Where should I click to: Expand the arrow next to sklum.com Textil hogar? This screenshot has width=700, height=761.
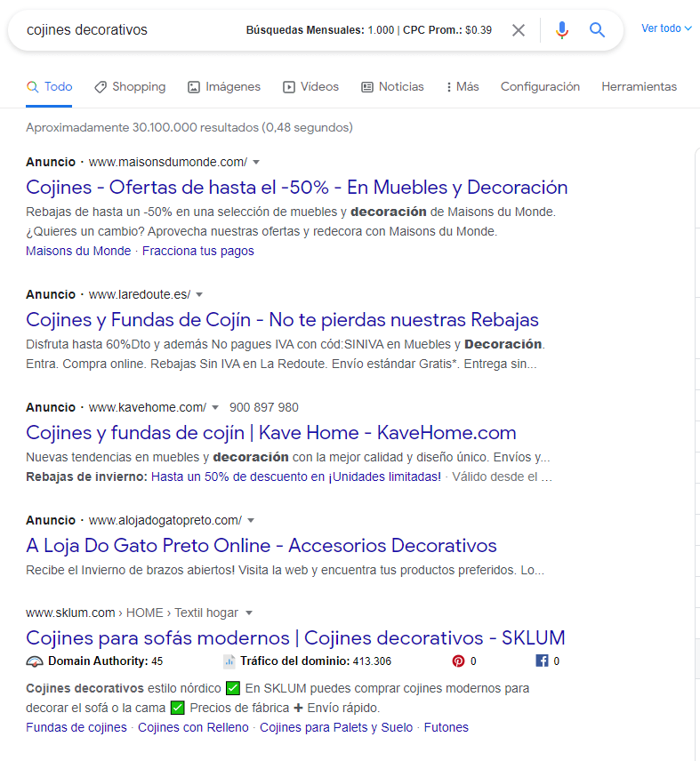249,613
